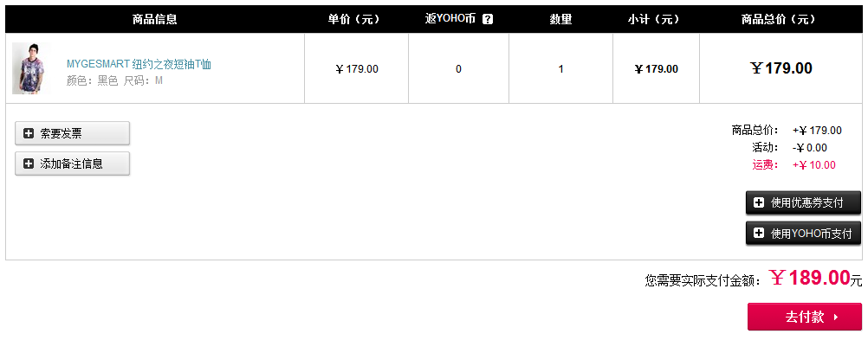Screen dimensions: 868x340
Task: Click the red 运费 +￥10.00 shipping line
Action: click(x=794, y=164)
